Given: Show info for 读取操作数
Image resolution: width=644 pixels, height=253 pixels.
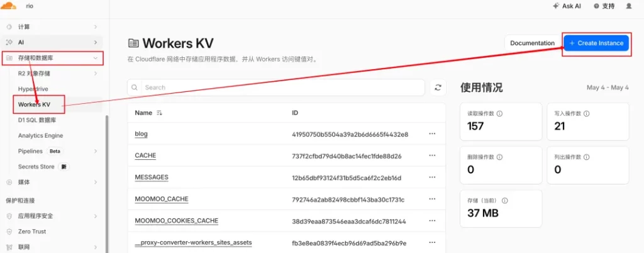Looking at the screenshot, I should coord(500,114).
